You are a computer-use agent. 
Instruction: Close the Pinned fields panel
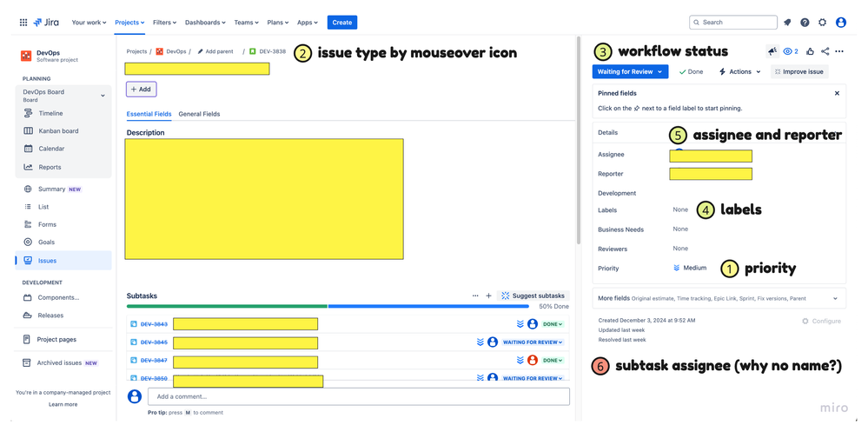pos(837,93)
